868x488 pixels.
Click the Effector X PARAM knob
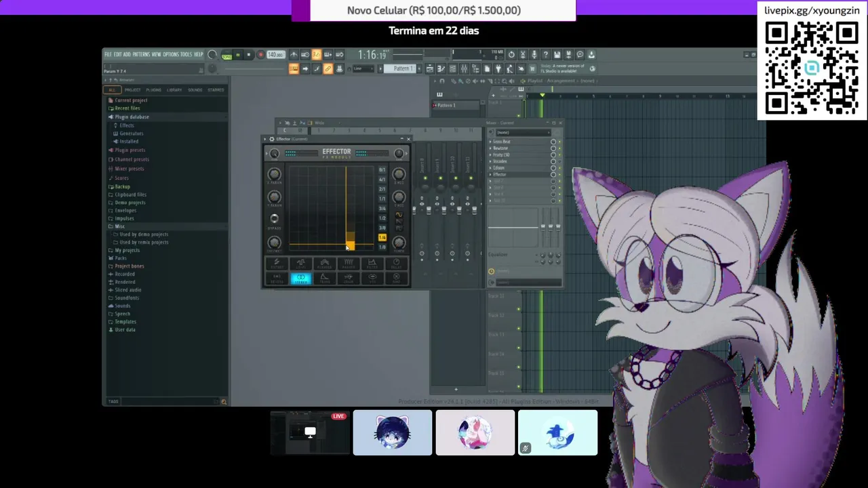tap(274, 174)
